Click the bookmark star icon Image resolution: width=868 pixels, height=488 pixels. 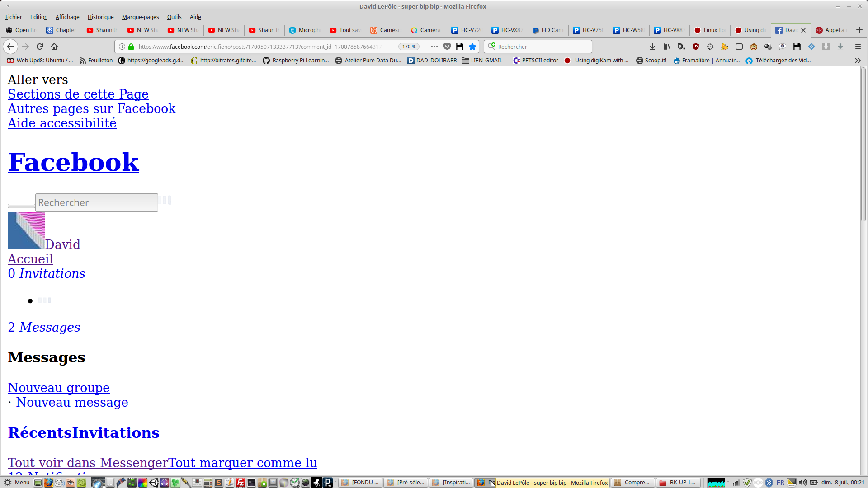472,47
